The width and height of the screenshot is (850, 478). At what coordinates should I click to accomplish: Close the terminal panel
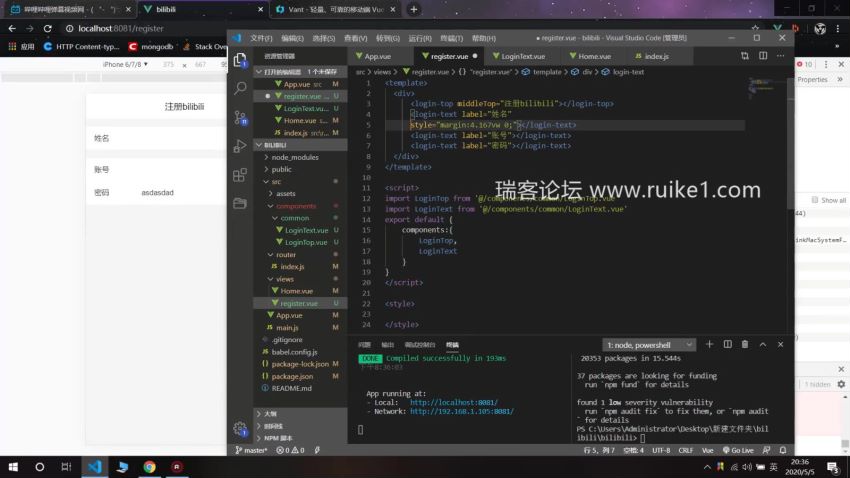[x=781, y=345]
